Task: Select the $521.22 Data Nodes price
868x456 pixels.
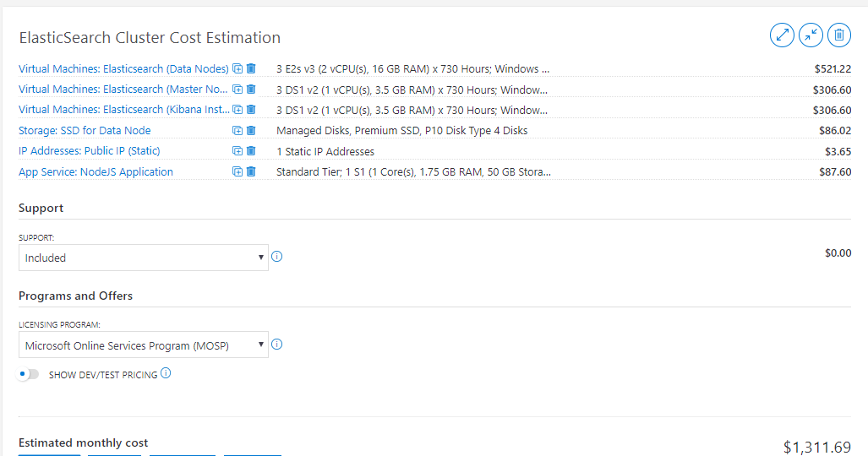Action: (x=833, y=69)
